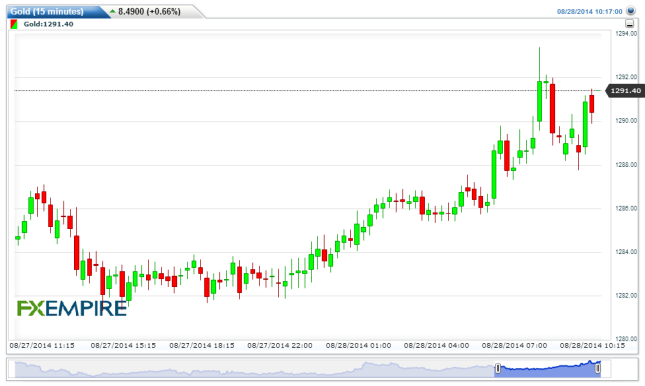Click the last red candle at chart's right edge

pos(592,104)
